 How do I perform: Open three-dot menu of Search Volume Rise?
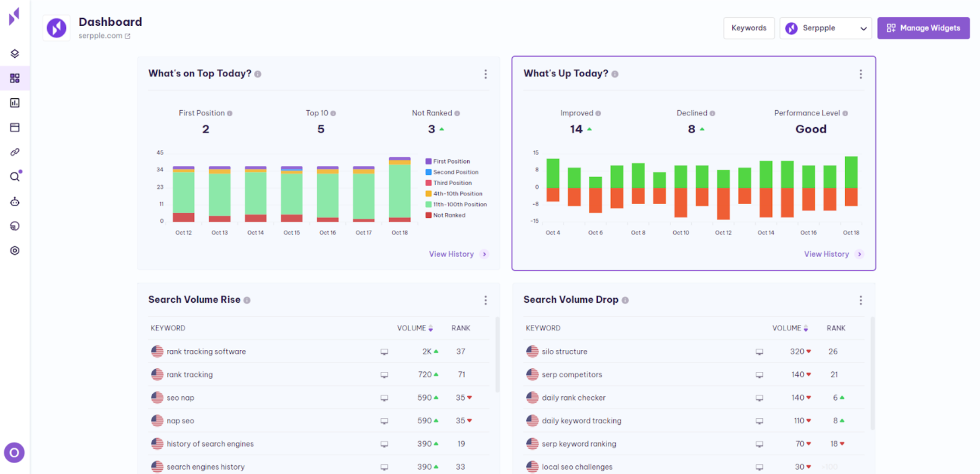coord(486,300)
